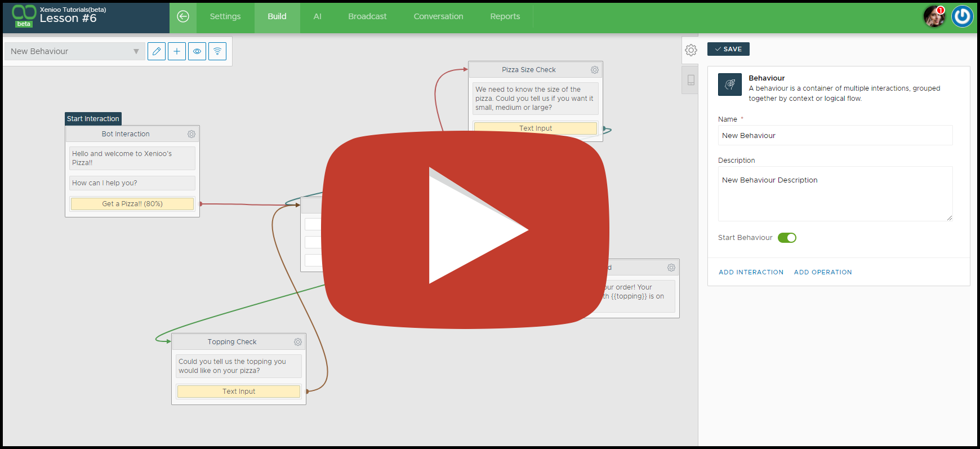Click the Topping Check title

(x=232, y=342)
